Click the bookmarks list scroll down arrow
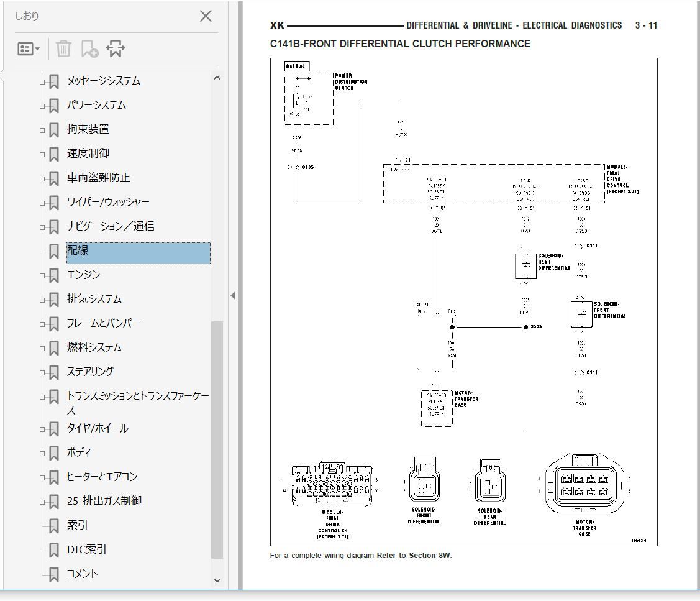 coord(217,580)
